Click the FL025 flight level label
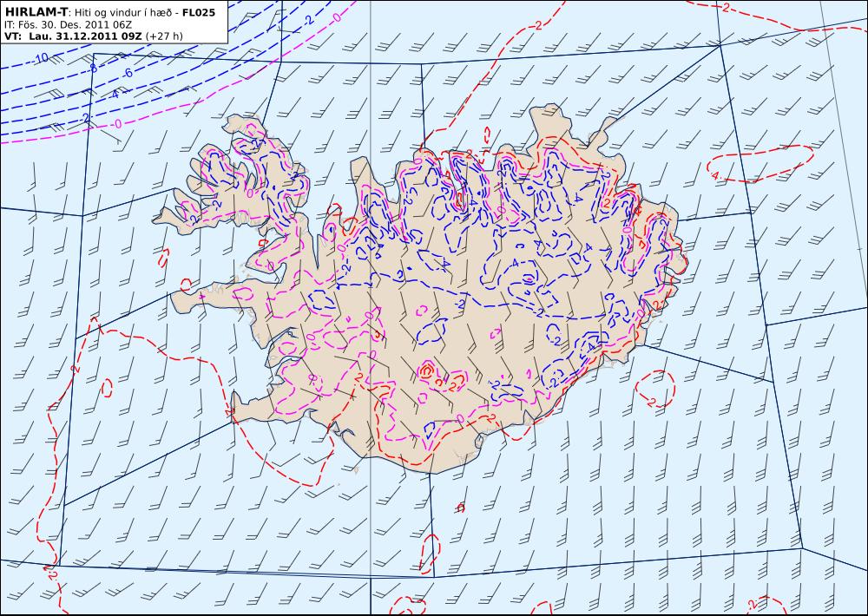Screen dimensions: 868x616 coord(198,12)
